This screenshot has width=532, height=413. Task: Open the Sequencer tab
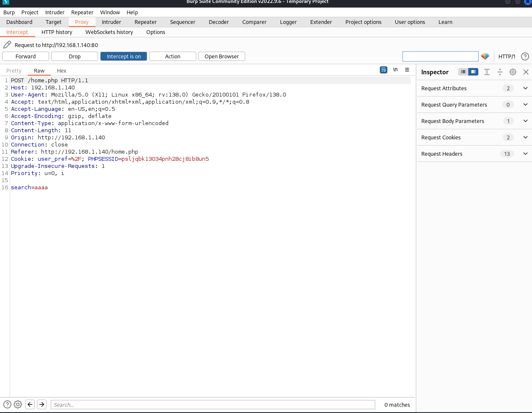tap(183, 22)
